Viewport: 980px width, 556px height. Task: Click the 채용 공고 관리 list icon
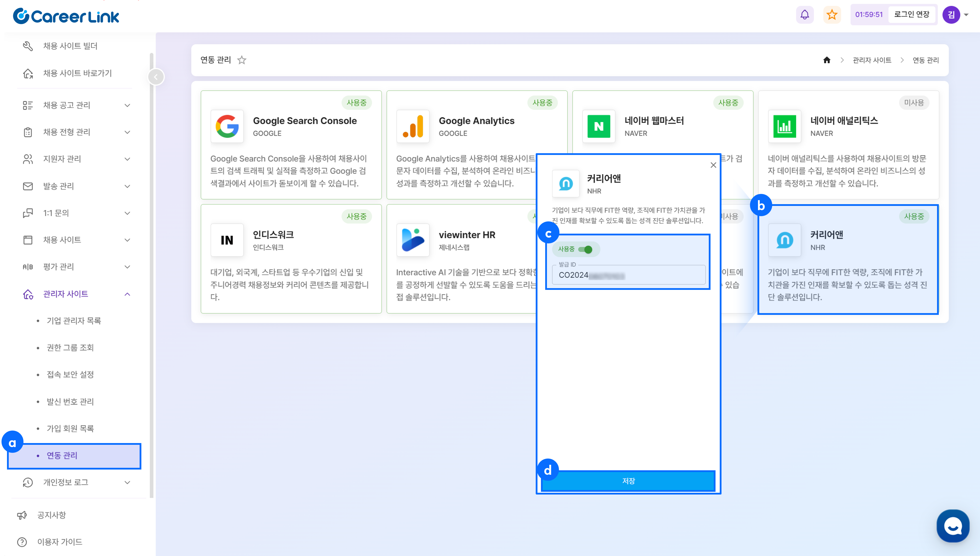(x=28, y=105)
